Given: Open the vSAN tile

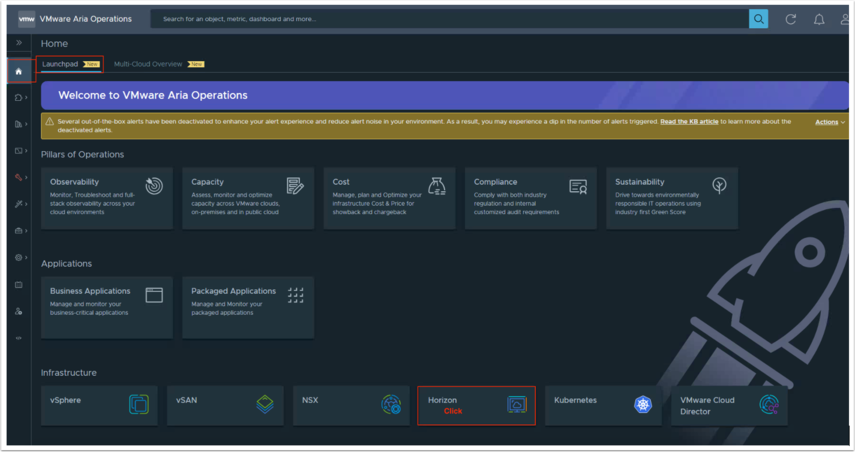Looking at the screenshot, I should pyautogui.click(x=225, y=405).
